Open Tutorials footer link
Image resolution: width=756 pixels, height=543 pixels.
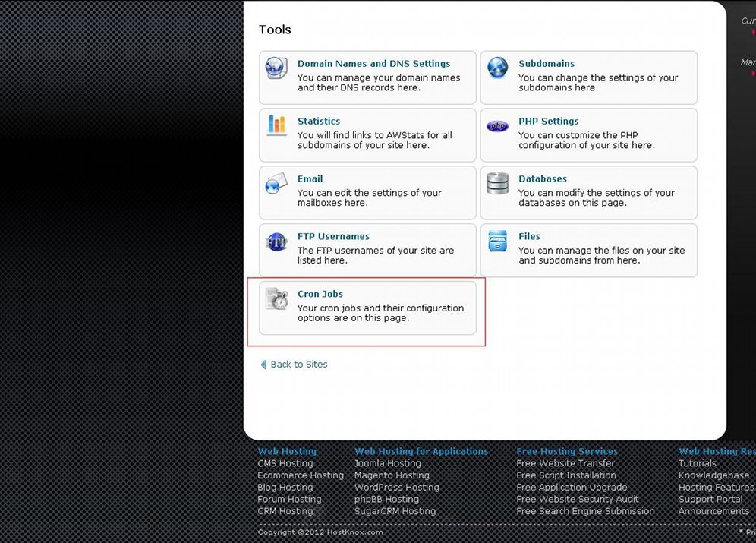click(x=698, y=463)
